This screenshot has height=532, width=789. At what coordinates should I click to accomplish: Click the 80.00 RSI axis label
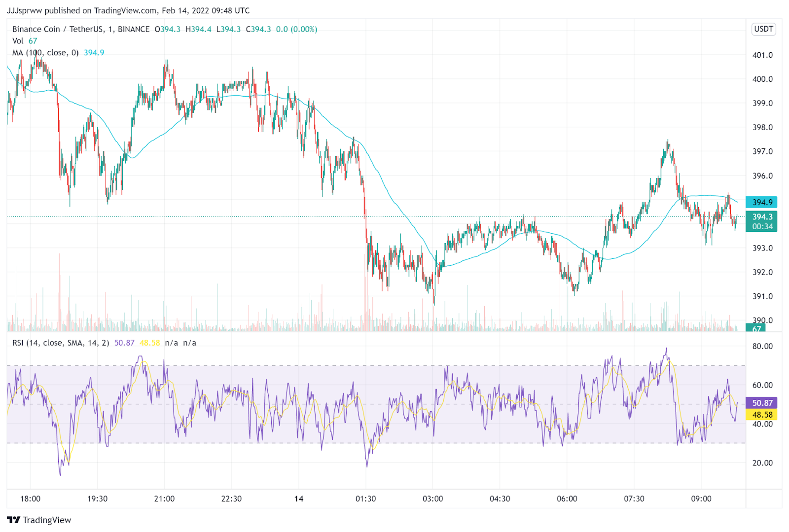point(762,347)
